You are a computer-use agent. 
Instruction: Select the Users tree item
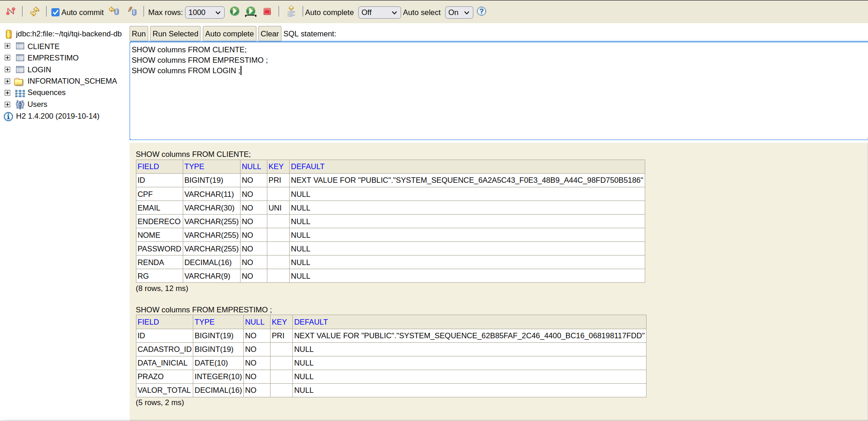(37, 104)
